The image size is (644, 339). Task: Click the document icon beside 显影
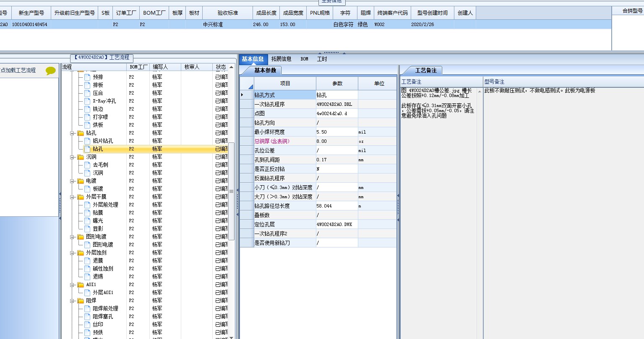point(87,229)
